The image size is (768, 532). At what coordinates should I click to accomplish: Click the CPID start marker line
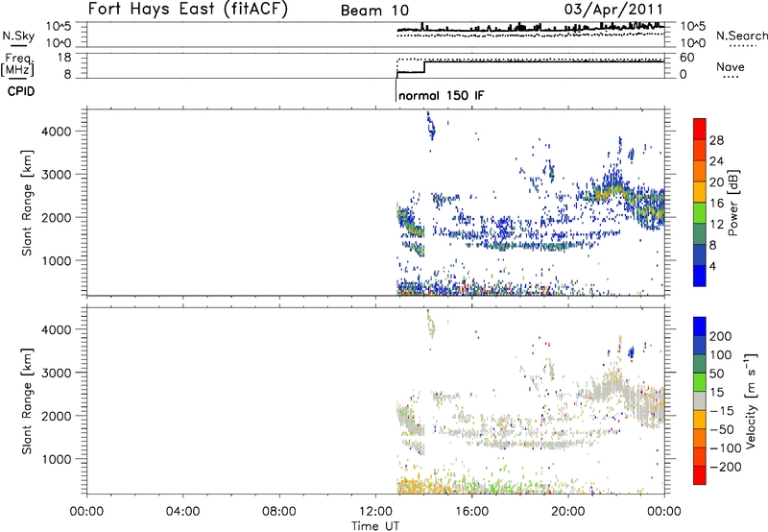tap(396, 89)
